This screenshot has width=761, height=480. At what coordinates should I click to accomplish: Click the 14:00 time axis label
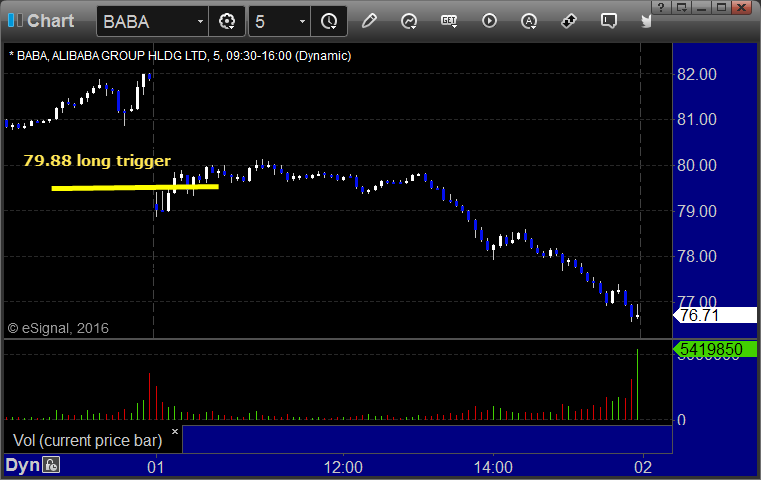click(493, 467)
